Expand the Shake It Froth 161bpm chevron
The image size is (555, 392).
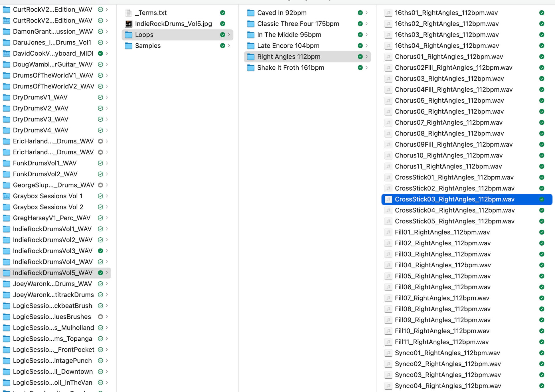366,68
